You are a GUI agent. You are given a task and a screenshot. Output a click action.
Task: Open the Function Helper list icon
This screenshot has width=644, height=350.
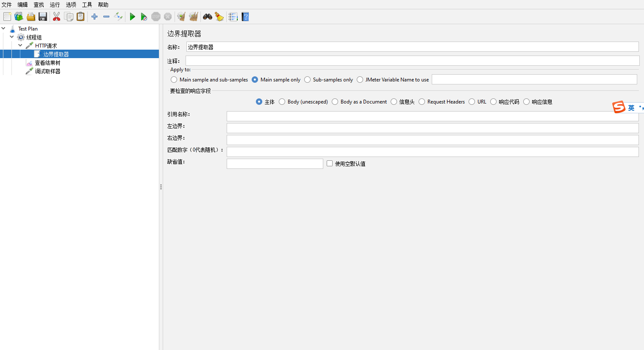tap(233, 17)
